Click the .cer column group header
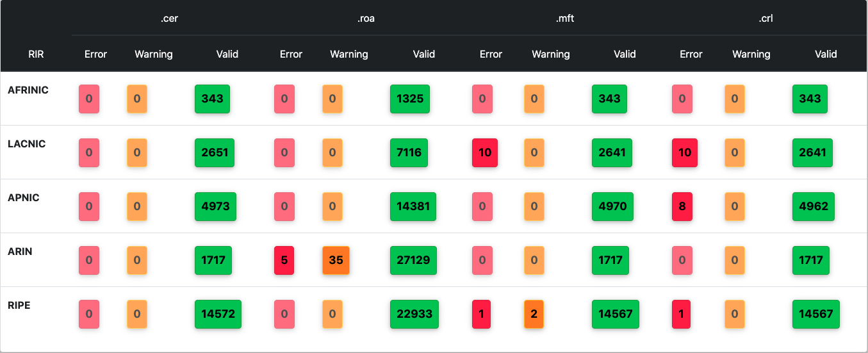Viewport: 868px width, 353px height. click(x=170, y=18)
